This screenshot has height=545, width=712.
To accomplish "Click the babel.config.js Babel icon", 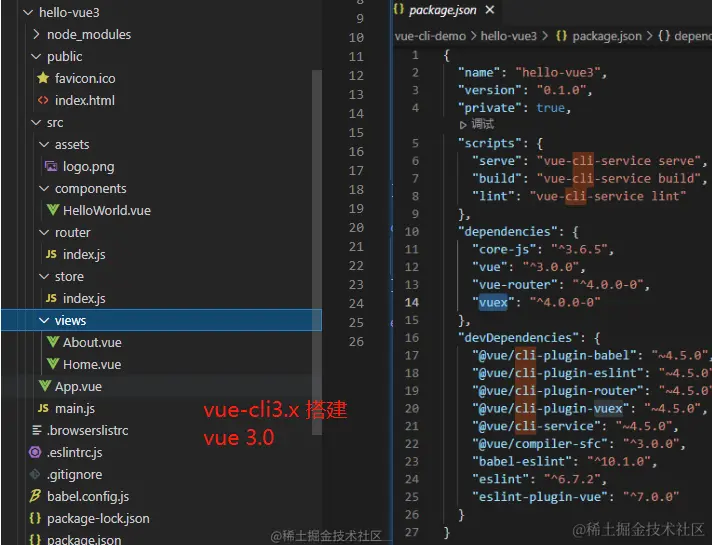I will [35, 496].
